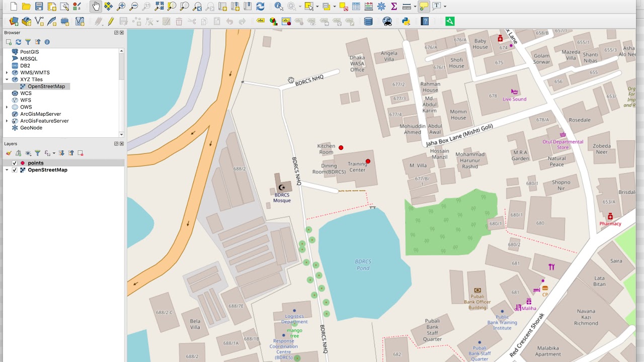Select MSSQL in the Browser tree
Screen dimensions: 644x362
tap(29, 59)
